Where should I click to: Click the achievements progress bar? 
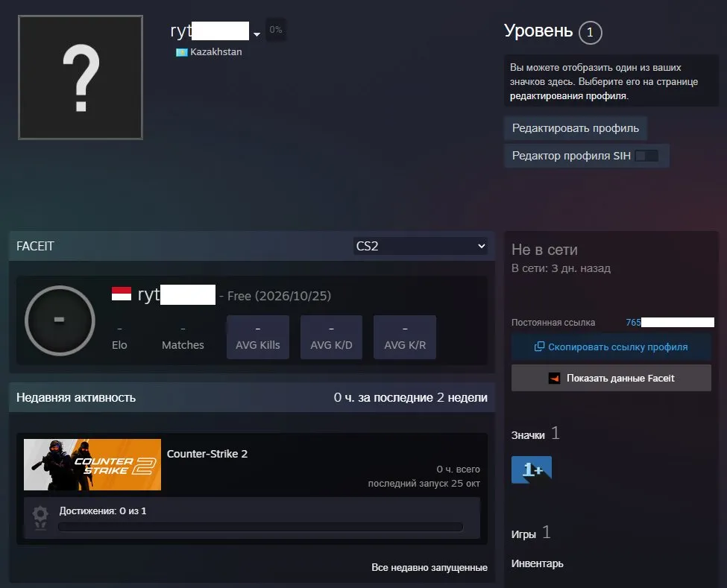[260, 527]
